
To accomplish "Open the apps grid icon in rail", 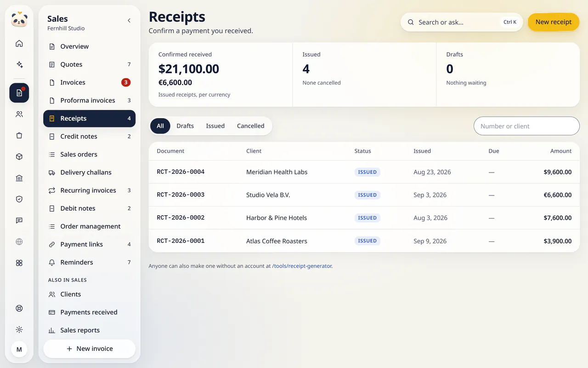I will (19, 263).
